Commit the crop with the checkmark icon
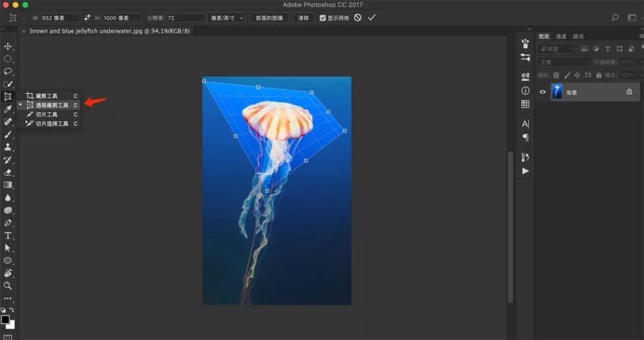 click(x=371, y=18)
